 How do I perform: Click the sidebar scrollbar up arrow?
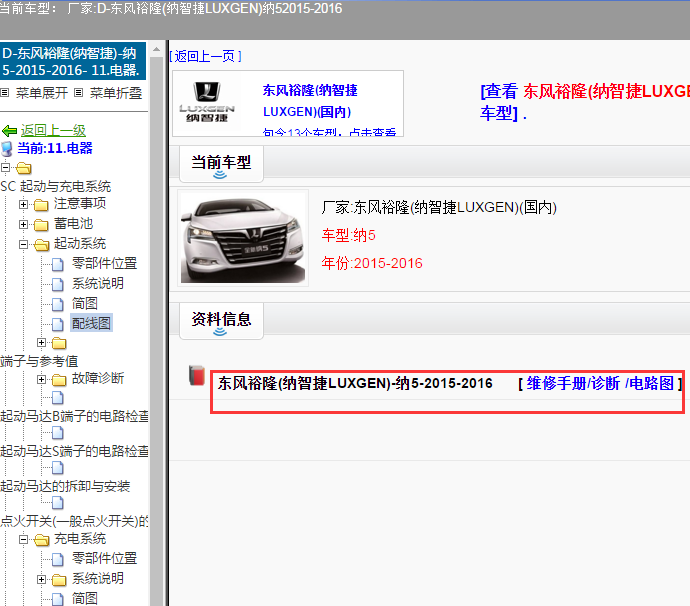click(156, 49)
